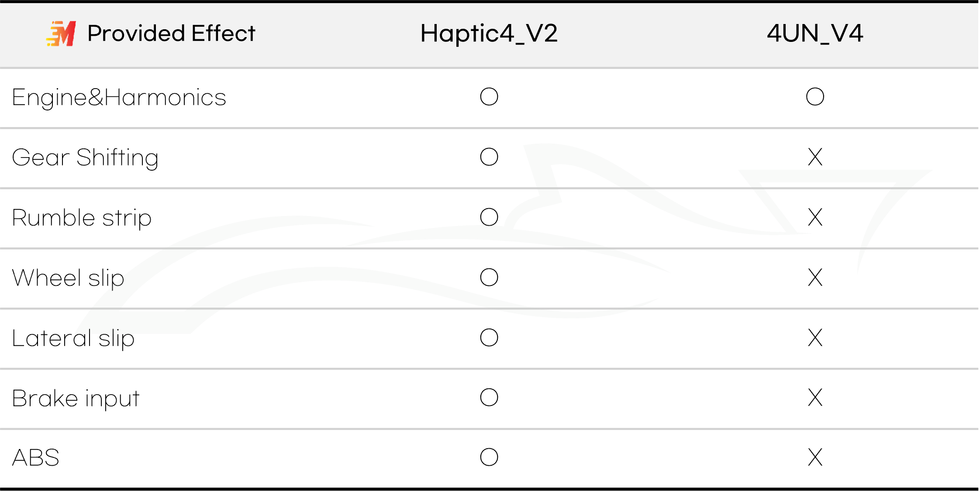The image size is (980, 491).
Task: Click the orange M logo icon
Action: pyautogui.click(x=61, y=34)
